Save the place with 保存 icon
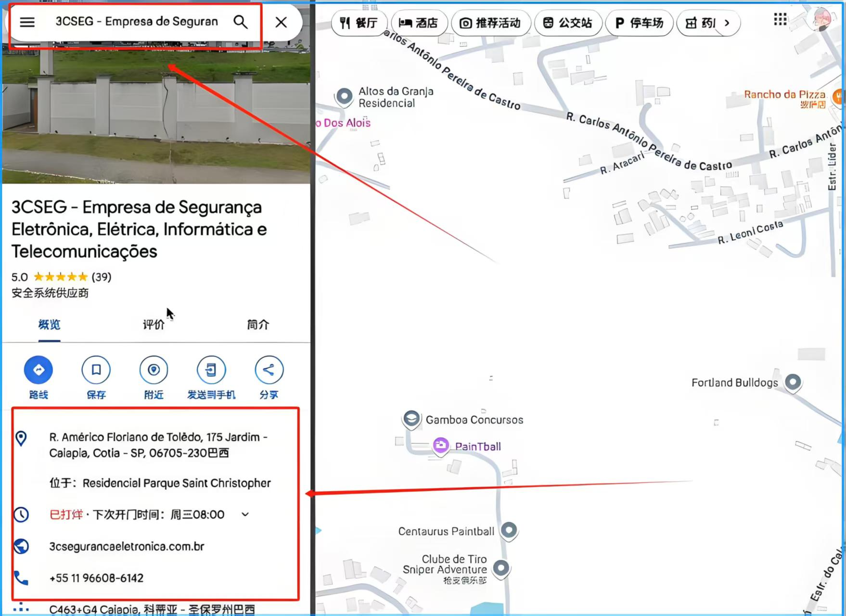This screenshot has height=616, width=846. pos(96,370)
